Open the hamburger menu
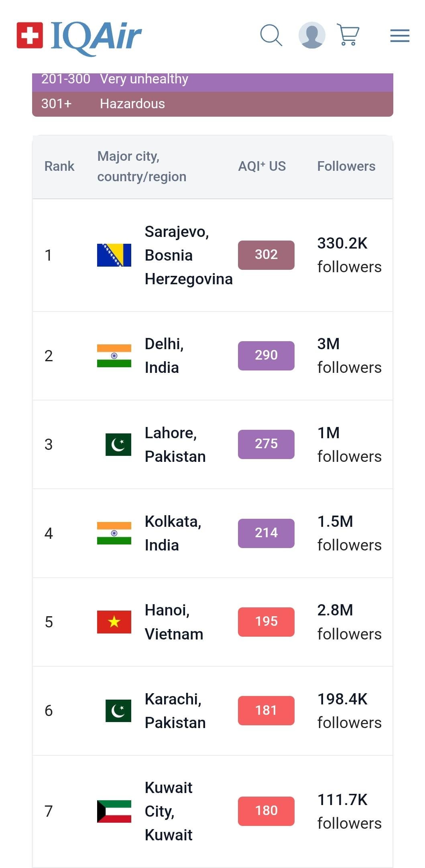 (x=400, y=36)
